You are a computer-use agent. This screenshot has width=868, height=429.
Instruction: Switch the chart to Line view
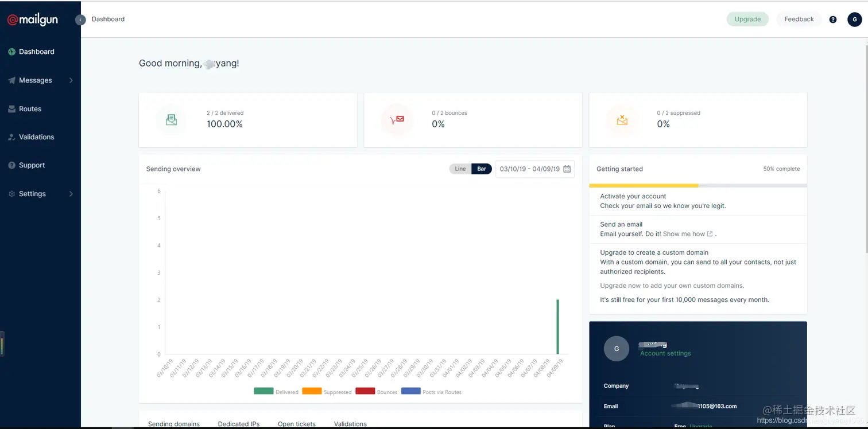coord(460,169)
